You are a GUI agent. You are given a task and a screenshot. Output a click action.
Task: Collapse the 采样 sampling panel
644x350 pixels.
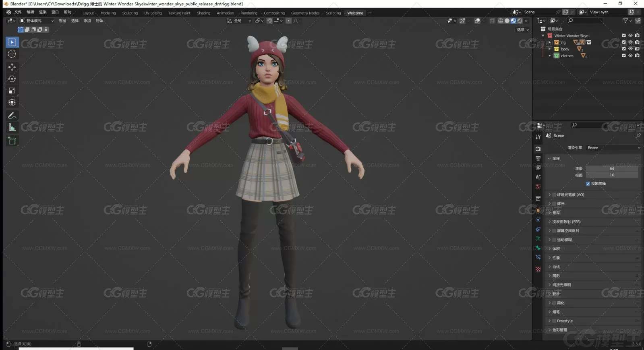[549, 159]
